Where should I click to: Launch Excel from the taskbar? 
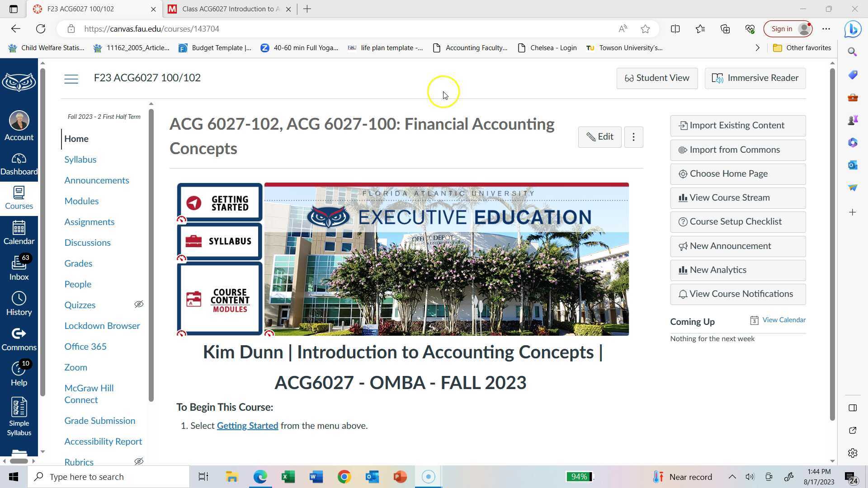[x=288, y=476]
